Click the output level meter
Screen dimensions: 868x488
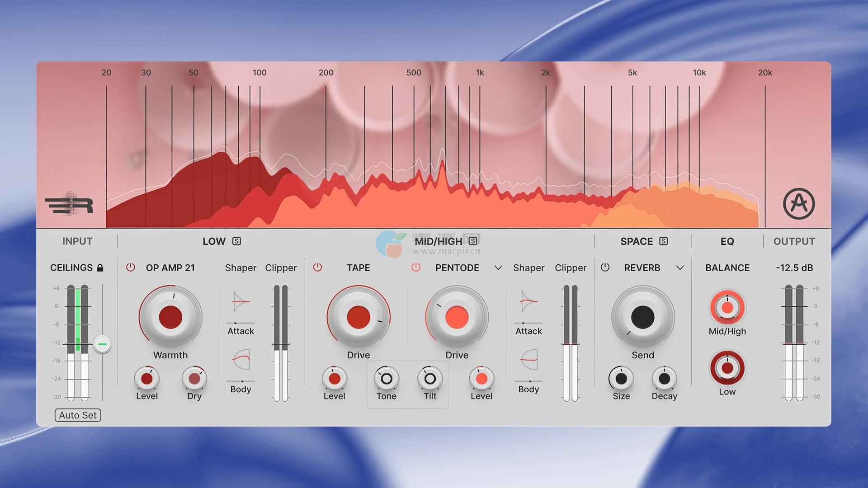pyautogui.click(x=794, y=343)
